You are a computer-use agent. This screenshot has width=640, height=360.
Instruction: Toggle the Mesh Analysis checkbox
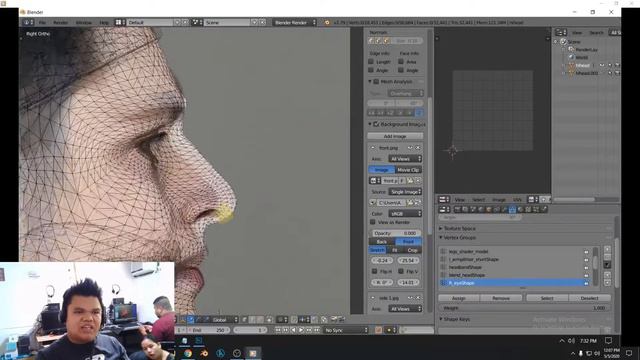point(376,82)
